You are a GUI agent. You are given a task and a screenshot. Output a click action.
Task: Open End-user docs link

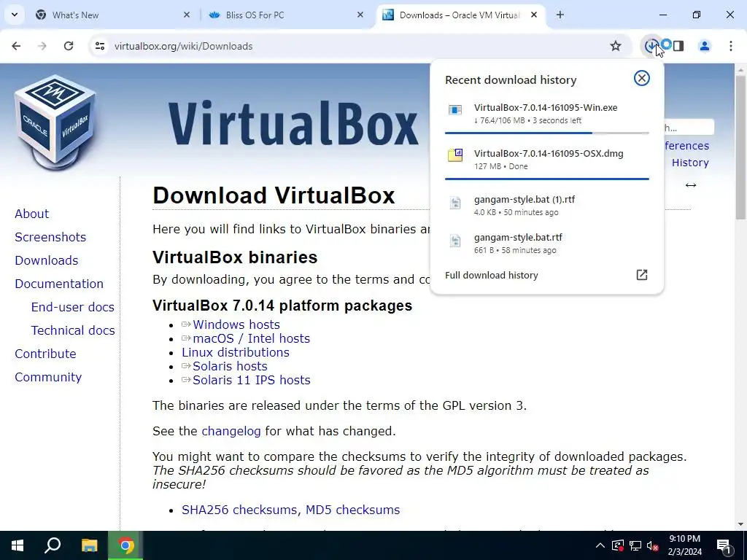tap(72, 307)
